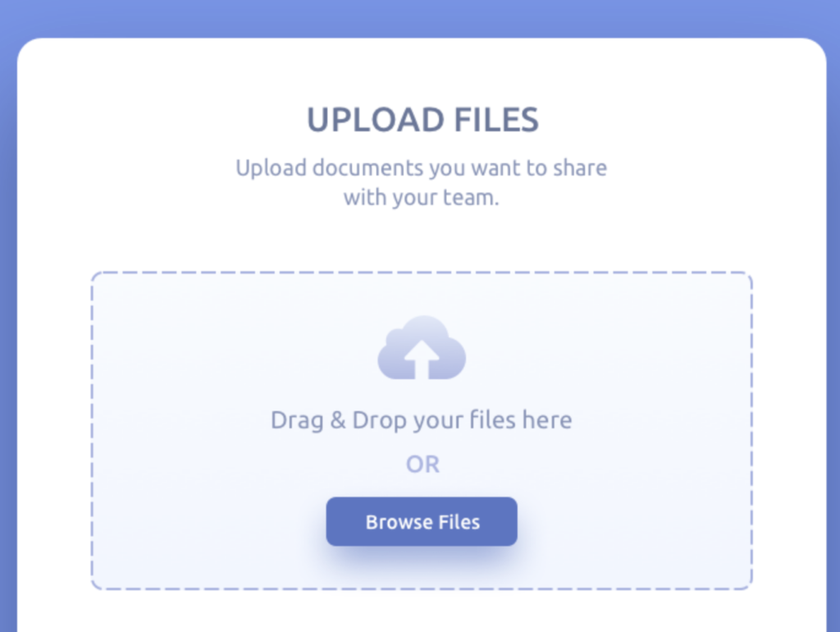Click the 'with your team.' subtitle line

click(421, 197)
